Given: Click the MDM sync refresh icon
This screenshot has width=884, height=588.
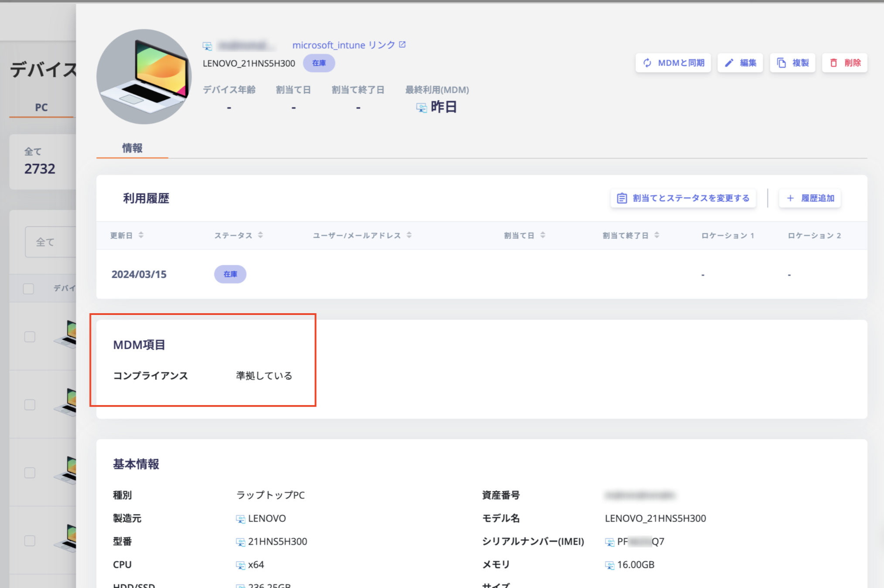Looking at the screenshot, I should click(647, 63).
